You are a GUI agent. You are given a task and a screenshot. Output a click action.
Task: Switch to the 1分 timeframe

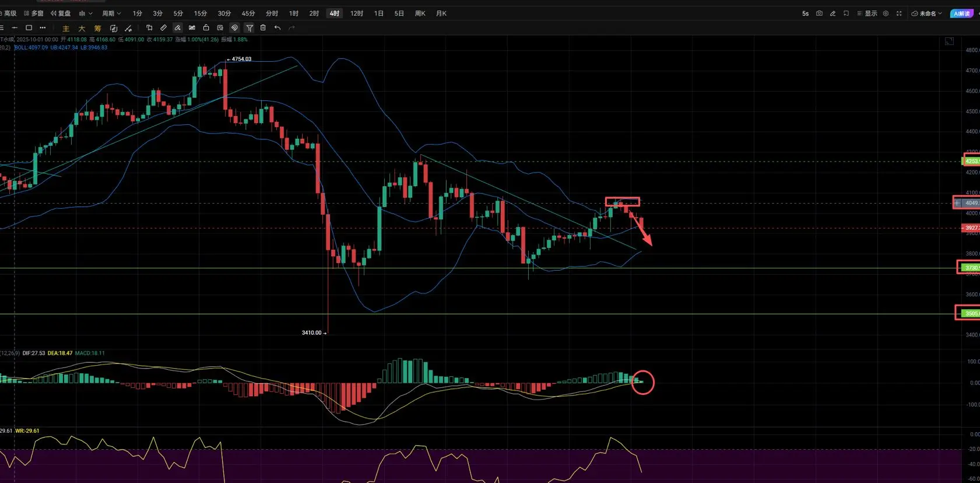[137, 13]
